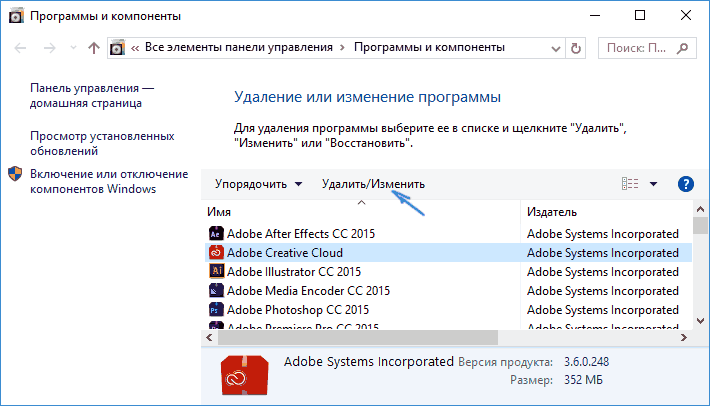Open help via blue question mark icon

pyautogui.click(x=685, y=184)
